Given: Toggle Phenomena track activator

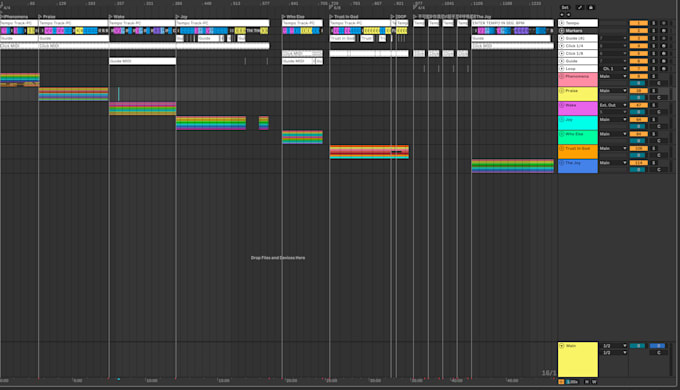Looking at the screenshot, I should (x=638, y=76).
